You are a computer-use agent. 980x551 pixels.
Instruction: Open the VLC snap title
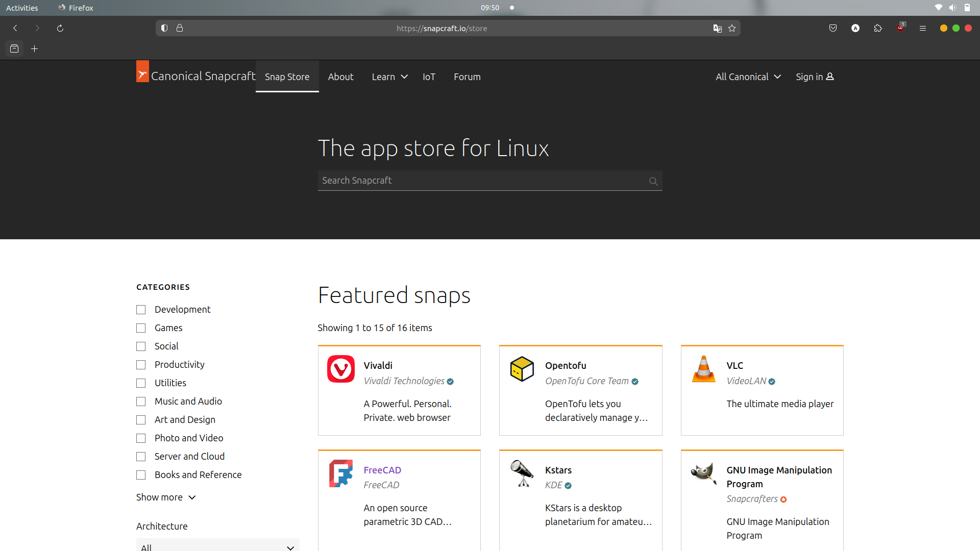click(735, 365)
